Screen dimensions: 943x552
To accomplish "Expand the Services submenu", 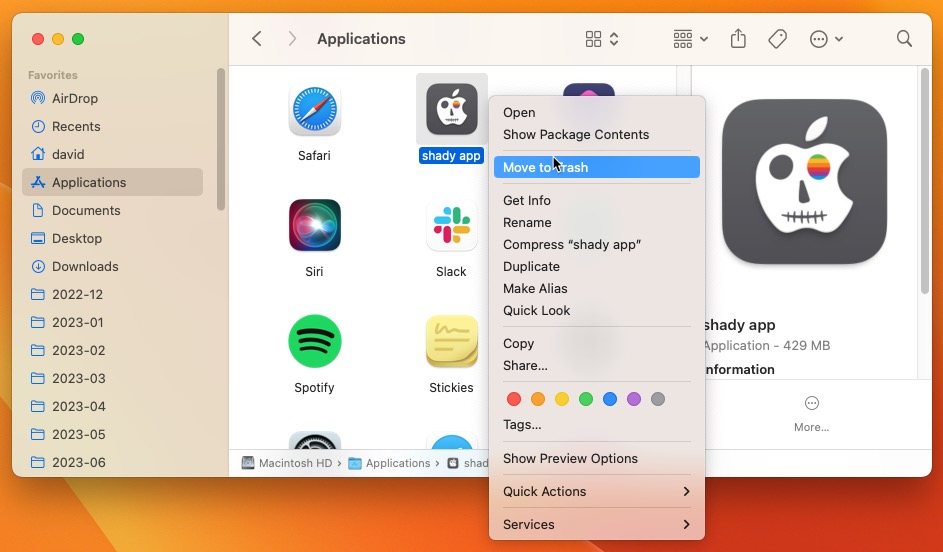I will click(597, 524).
